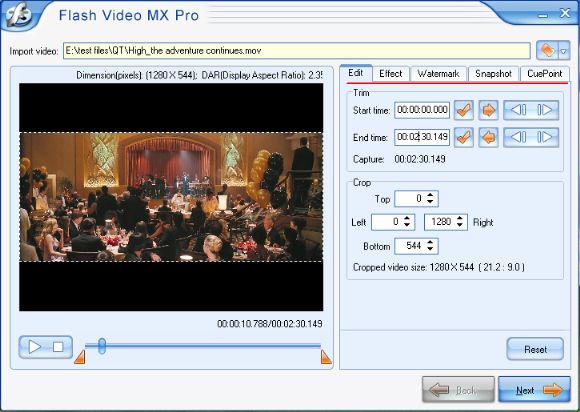Decrease the Right crop value
Image resolution: width=580 pixels, height=412 pixels.
pos(460,225)
